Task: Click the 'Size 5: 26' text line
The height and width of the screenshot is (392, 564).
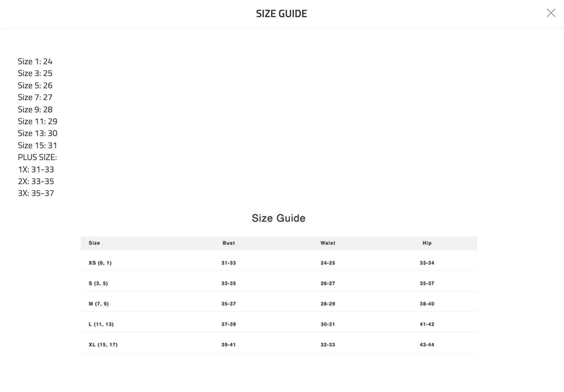Action: (35, 86)
